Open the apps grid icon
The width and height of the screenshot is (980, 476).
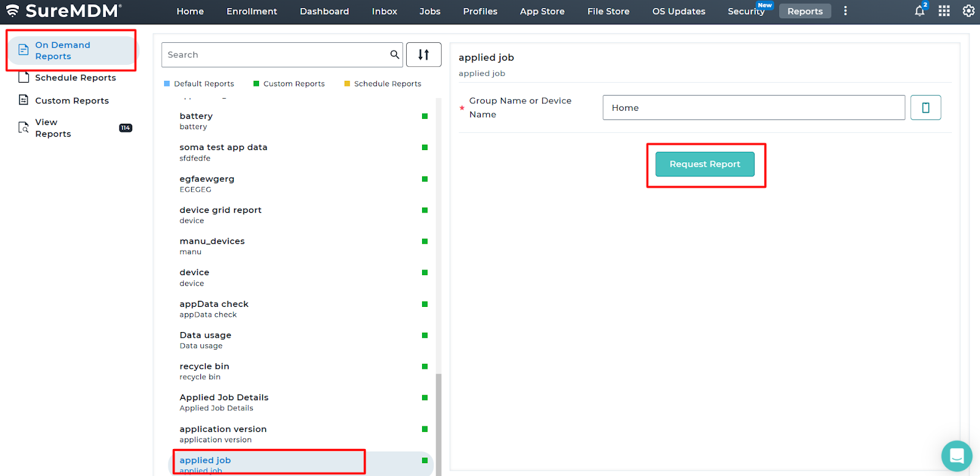click(x=944, y=11)
